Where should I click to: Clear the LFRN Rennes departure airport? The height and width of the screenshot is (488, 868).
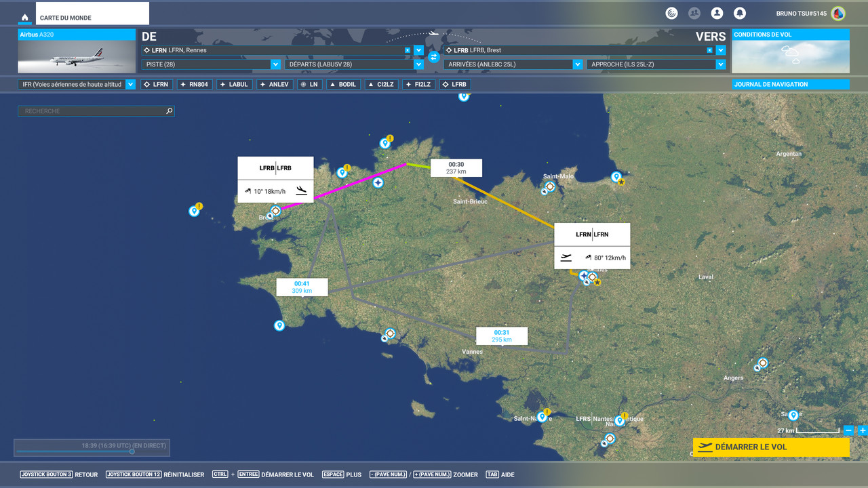click(407, 50)
